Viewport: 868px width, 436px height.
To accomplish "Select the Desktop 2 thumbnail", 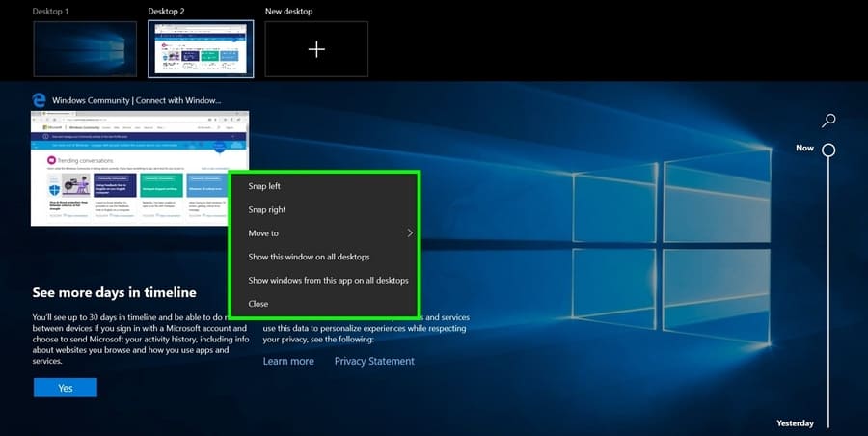I will point(201,49).
